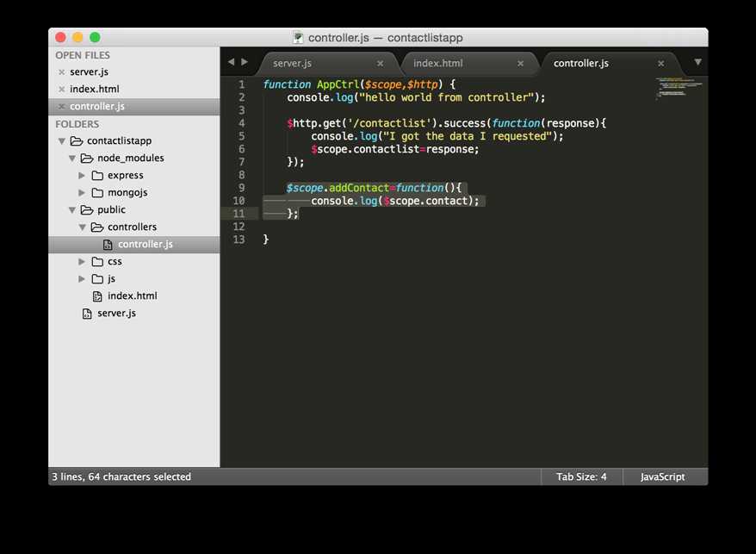The width and height of the screenshot is (756, 554).
Task: Expand the js folder triangle
Action: (82, 279)
